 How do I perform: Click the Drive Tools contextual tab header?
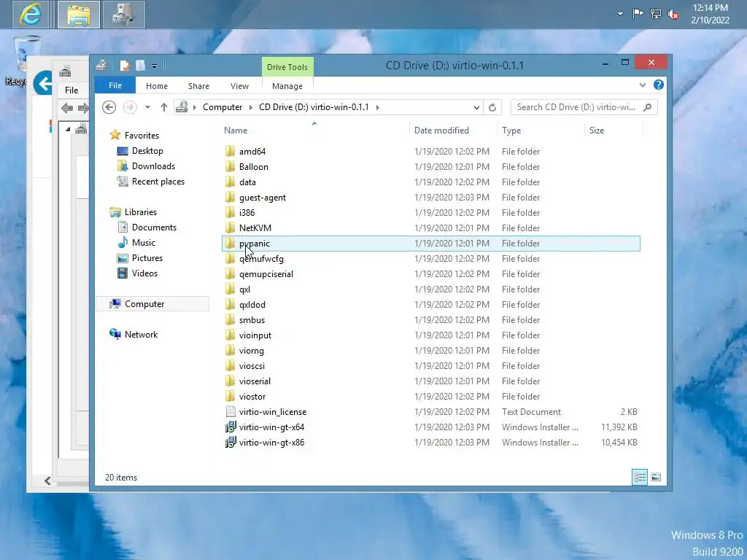coord(287,67)
